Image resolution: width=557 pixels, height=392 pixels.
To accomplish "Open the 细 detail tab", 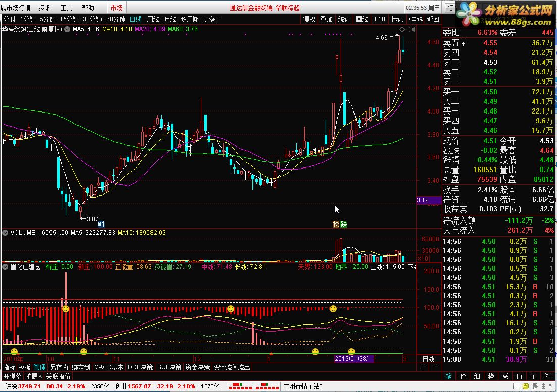I will tap(477, 376).
